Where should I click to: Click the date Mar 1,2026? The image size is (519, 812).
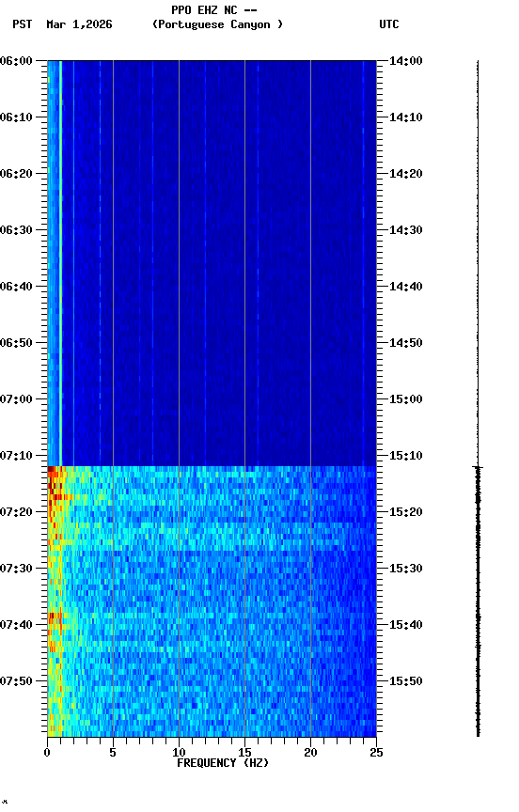(x=79, y=24)
